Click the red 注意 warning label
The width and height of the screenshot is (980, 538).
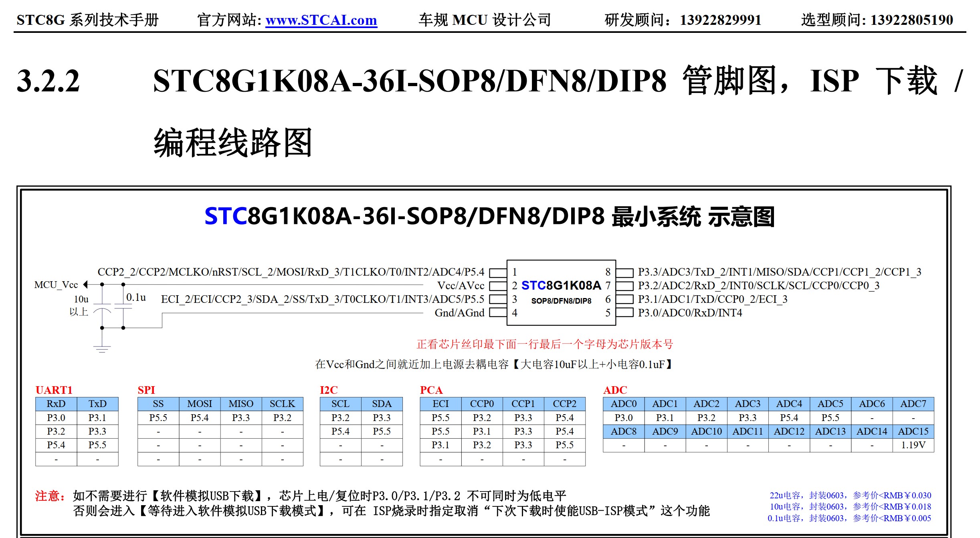(51, 496)
